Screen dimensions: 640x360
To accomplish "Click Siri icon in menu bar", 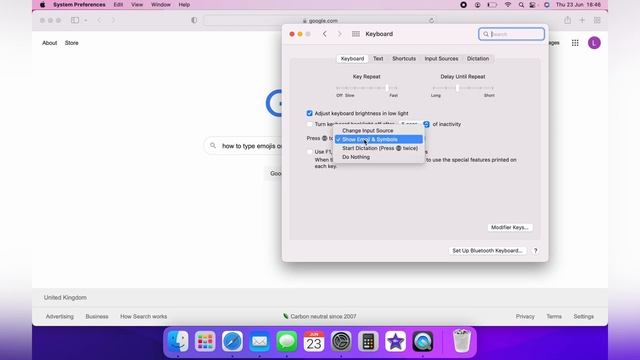I will [x=547, y=5].
